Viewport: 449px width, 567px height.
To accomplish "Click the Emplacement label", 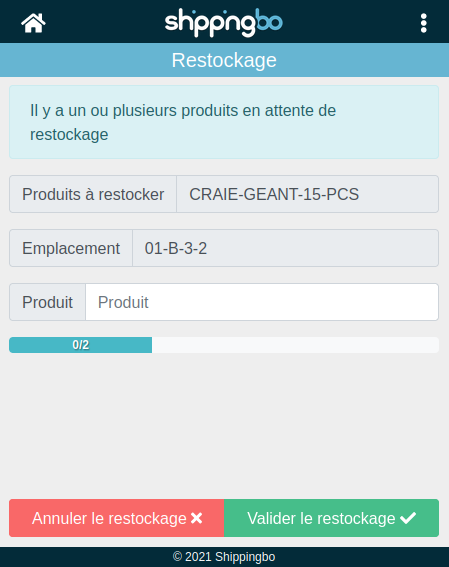I will click(71, 248).
